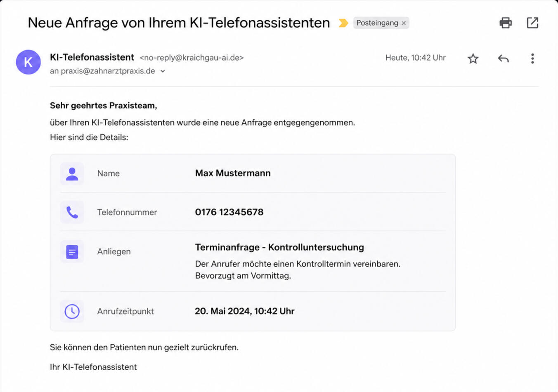This screenshot has width=558, height=392.
Task: Click the purple K sender avatar
Action: (x=28, y=62)
